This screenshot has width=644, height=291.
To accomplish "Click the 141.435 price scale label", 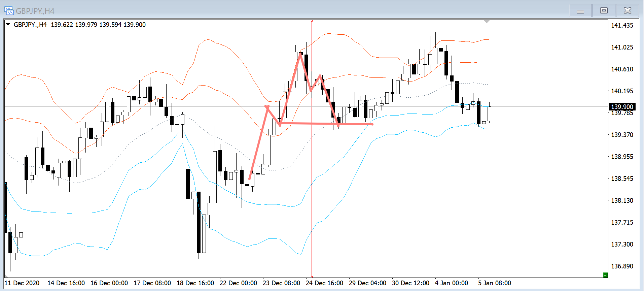I will [622, 25].
